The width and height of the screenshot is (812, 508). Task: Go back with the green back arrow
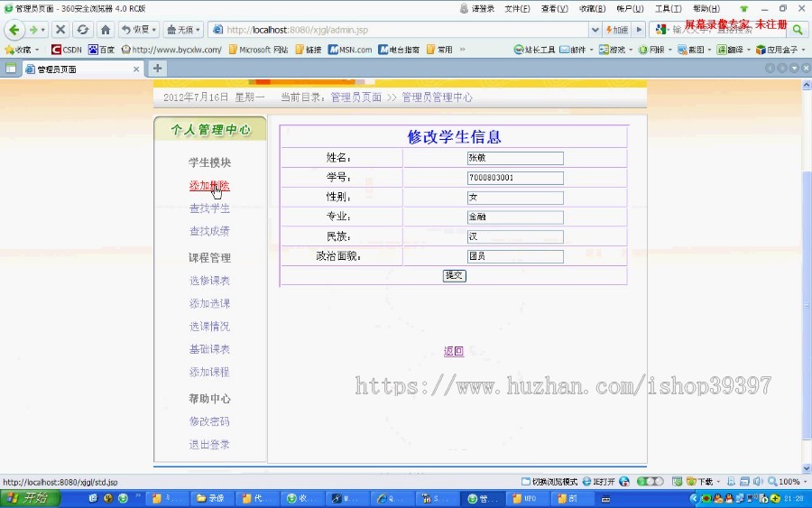(x=14, y=30)
